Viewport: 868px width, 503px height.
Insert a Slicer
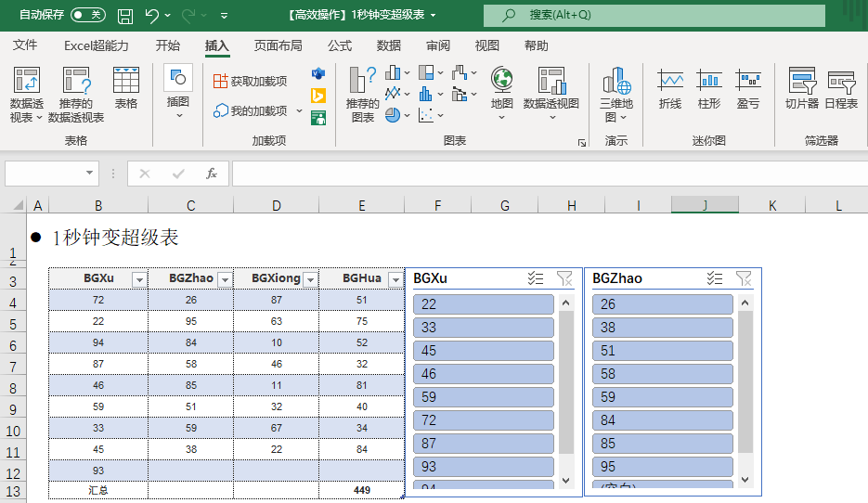pyautogui.click(x=801, y=88)
